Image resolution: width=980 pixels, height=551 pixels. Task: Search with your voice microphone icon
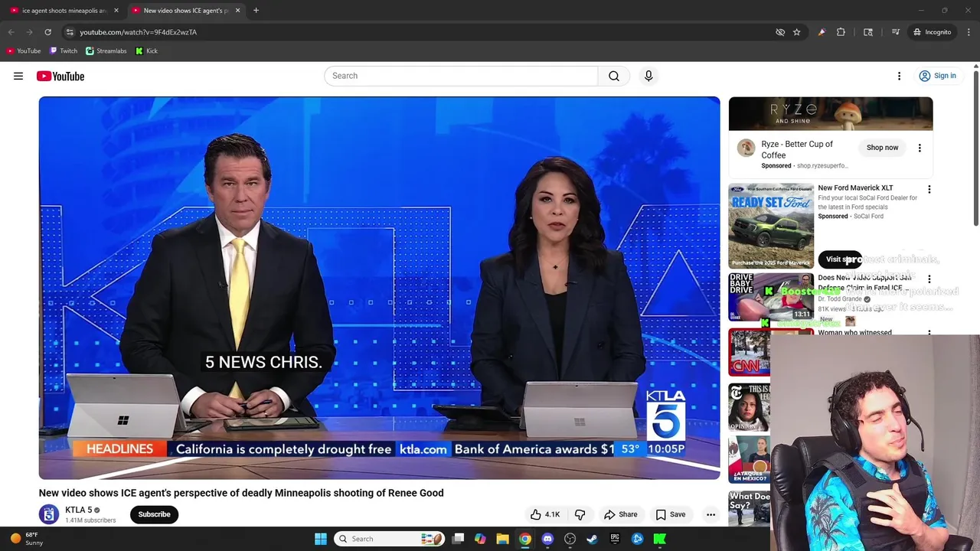pyautogui.click(x=648, y=76)
